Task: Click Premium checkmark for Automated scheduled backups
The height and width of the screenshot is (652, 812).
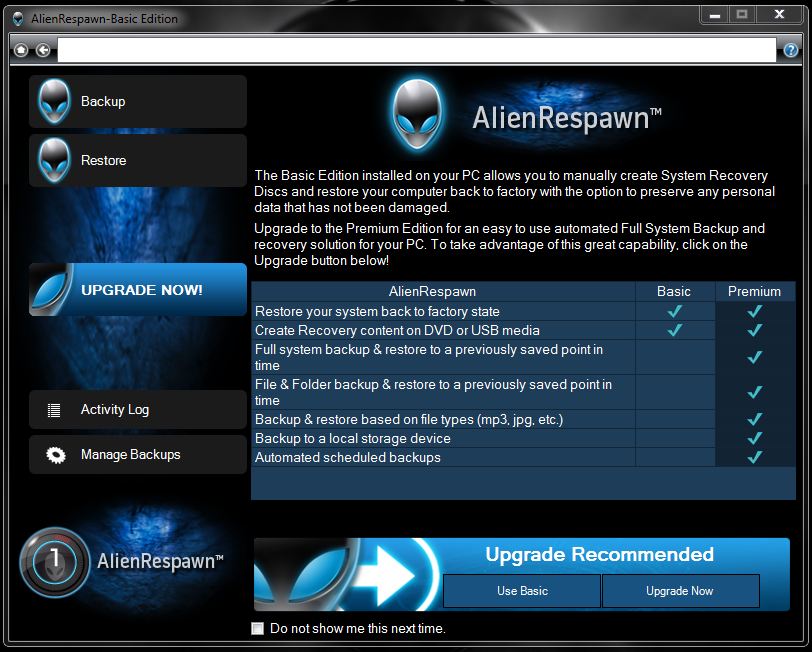Action: (755, 457)
